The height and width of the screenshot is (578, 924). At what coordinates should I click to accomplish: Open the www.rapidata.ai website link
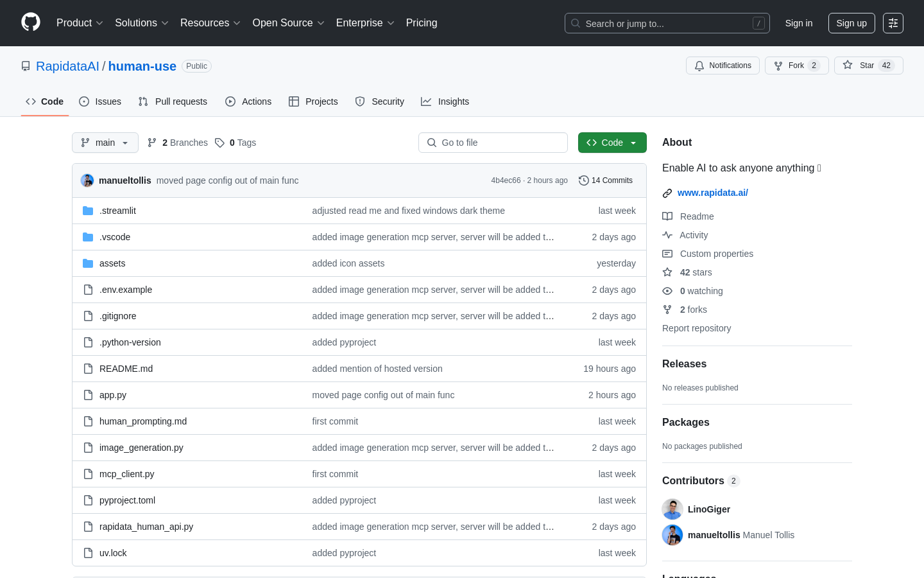[x=713, y=193]
